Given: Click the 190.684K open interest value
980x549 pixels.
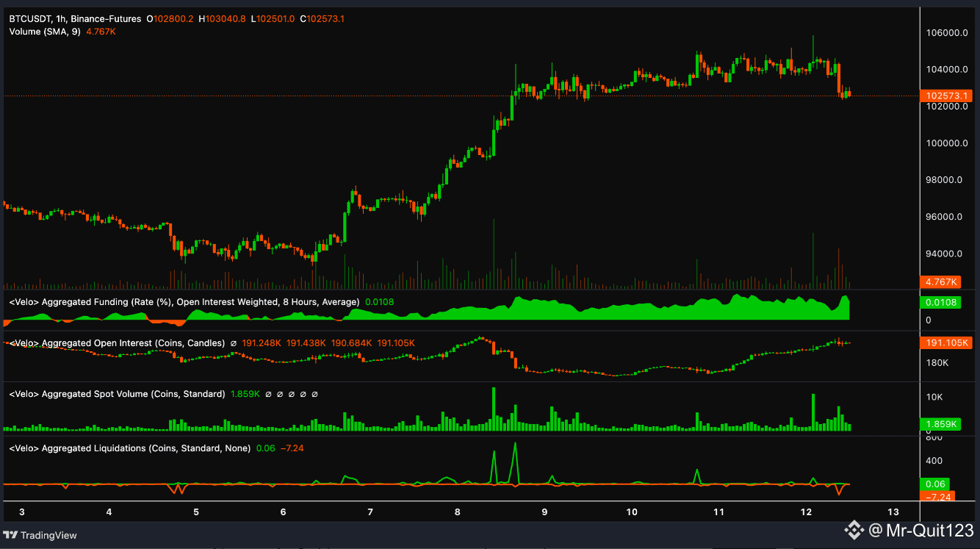Looking at the screenshot, I should [351, 343].
